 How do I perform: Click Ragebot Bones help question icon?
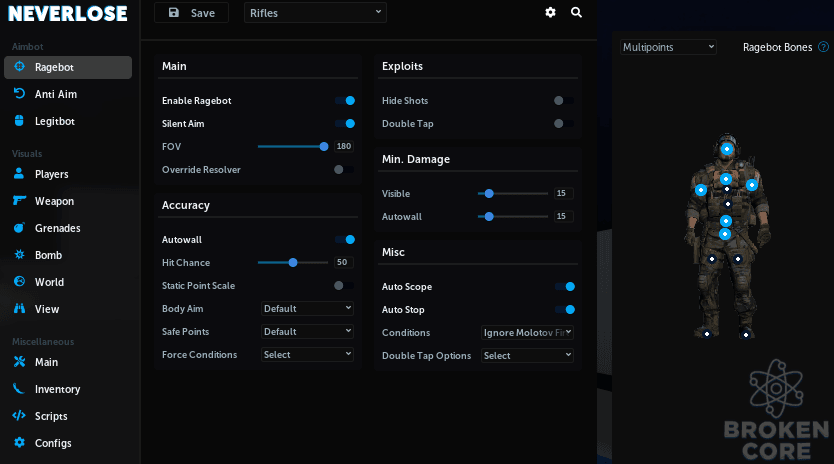(x=823, y=47)
